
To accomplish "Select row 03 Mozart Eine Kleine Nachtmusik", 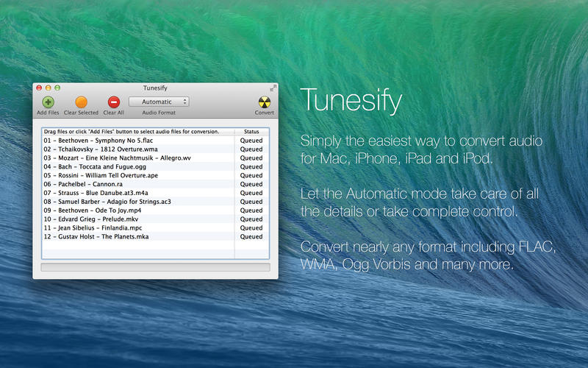I will [x=155, y=158].
